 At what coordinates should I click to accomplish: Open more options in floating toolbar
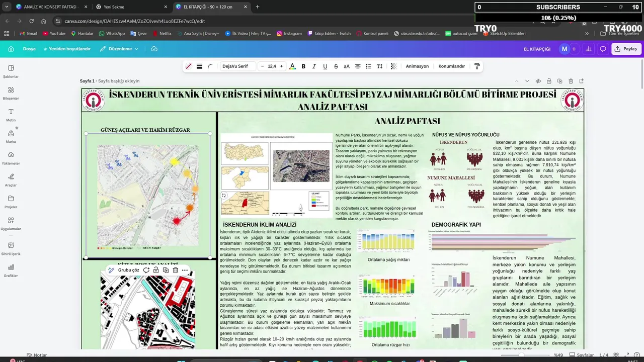pyautogui.click(x=185, y=270)
